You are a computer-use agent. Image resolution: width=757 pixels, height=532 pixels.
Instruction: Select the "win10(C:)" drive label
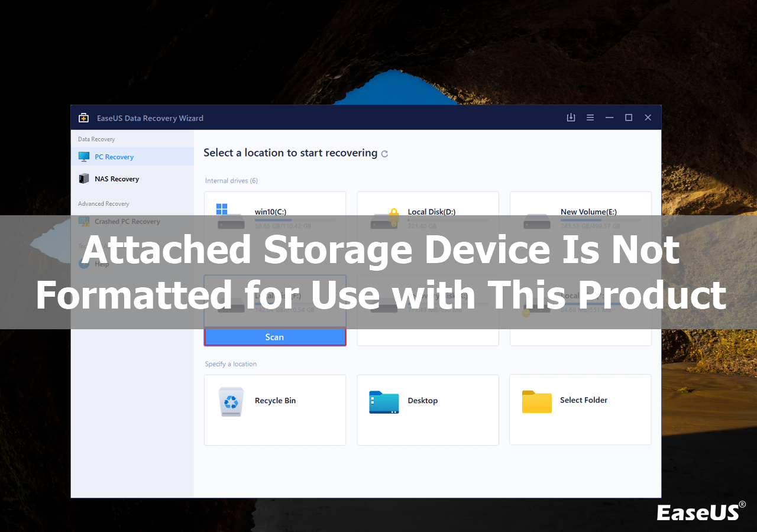pos(271,212)
